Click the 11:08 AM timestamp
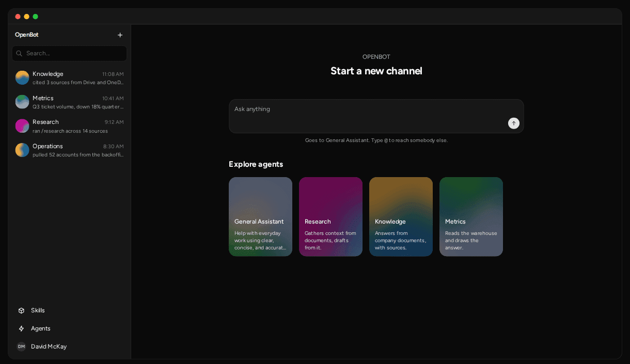The image size is (630, 364). point(113,74)
